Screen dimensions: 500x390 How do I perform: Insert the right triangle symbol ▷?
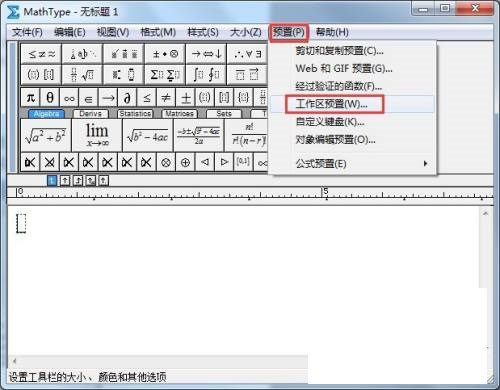224,162
